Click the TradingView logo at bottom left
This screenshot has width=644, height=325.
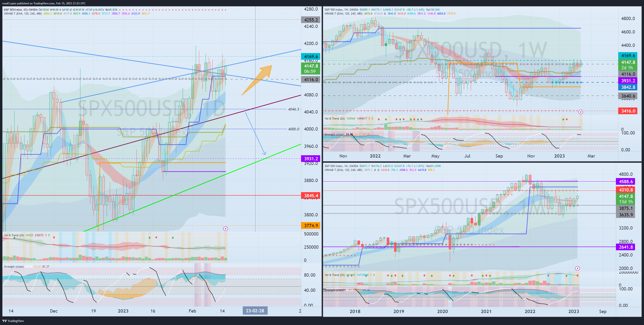13,321
